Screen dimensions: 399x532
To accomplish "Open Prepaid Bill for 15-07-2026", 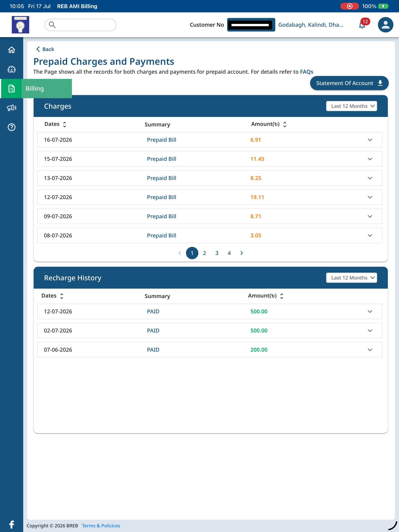I will 162,159.
